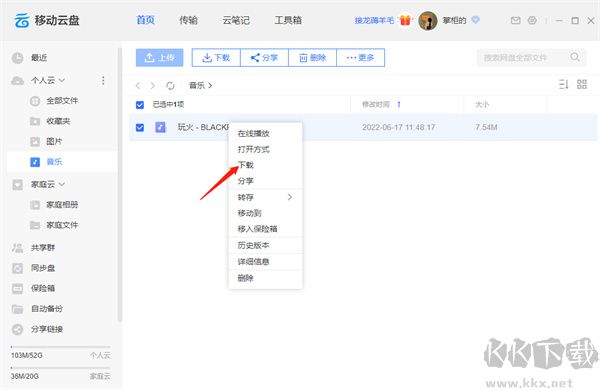Collapse the 个人云 section
Screen dimensions: 600x390
[x=62, y=80]
